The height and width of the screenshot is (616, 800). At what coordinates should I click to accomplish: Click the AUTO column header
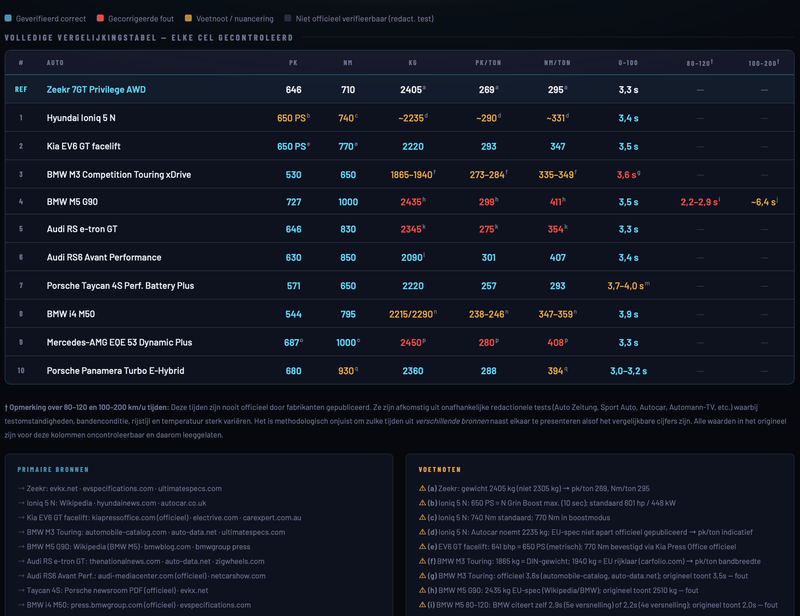pyautogui.click(x=55, y=63)
